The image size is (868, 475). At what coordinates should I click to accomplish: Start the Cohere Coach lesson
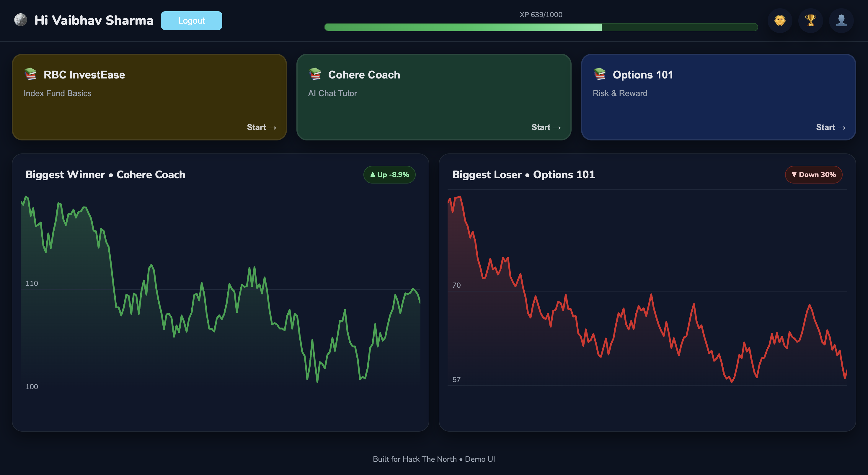pyautogui.click(x=546, y=127)
